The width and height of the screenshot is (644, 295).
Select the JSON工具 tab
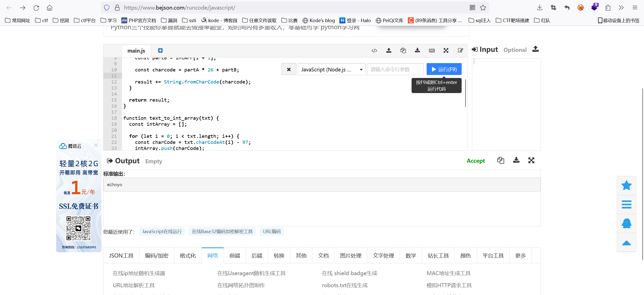[121, 256]
